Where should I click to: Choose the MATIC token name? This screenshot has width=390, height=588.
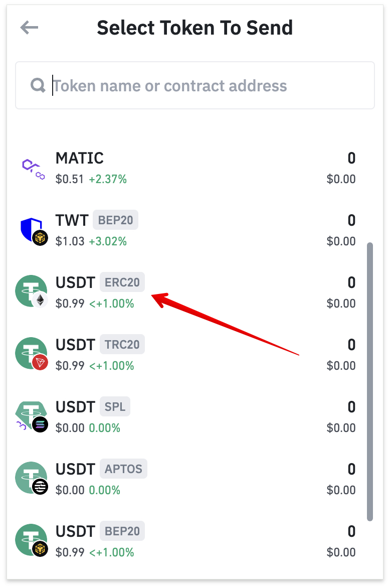tap(79, 158)
